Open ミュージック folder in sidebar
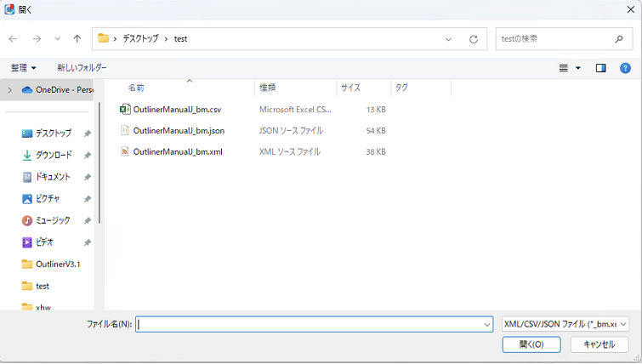This screenshot has height=364, width=642. click(x=53, y=220)
